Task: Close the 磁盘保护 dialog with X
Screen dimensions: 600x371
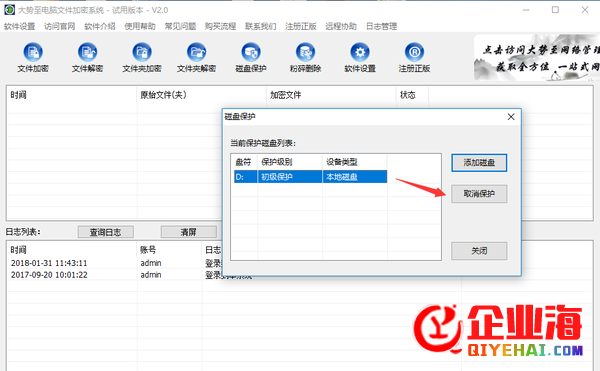Action: pyautogui.click(x=511, y=117)
